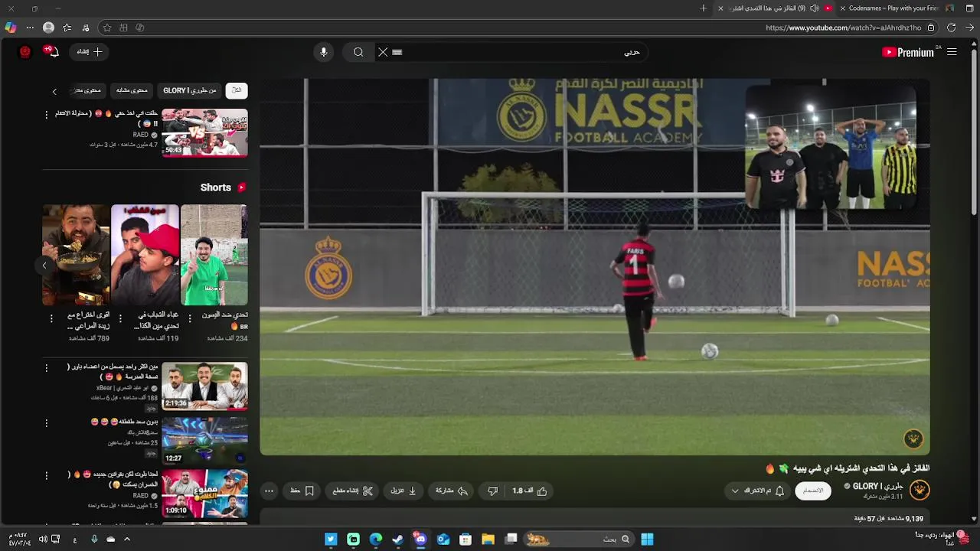Open a new browser tab
This screenshot has width=980, height=551.
pos(703,8)
